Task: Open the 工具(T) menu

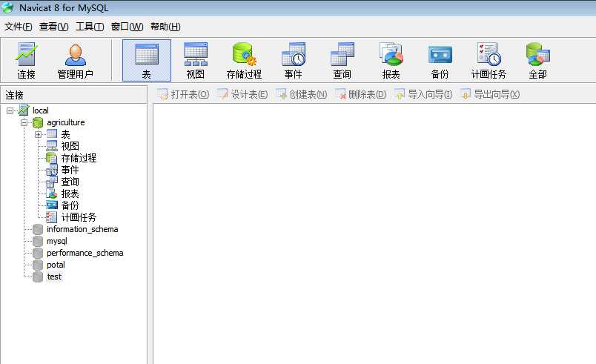Action: tap(90, 27)
